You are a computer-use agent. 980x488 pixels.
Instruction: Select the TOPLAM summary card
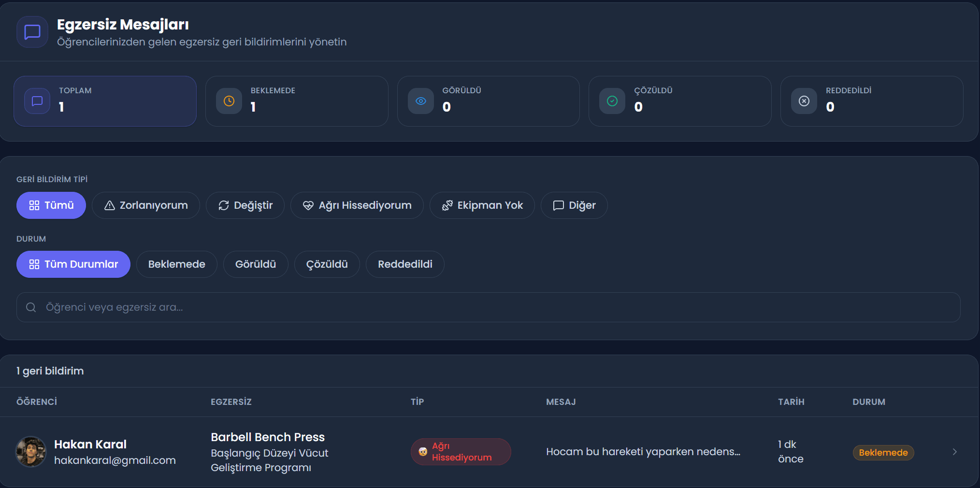point(105,101)
